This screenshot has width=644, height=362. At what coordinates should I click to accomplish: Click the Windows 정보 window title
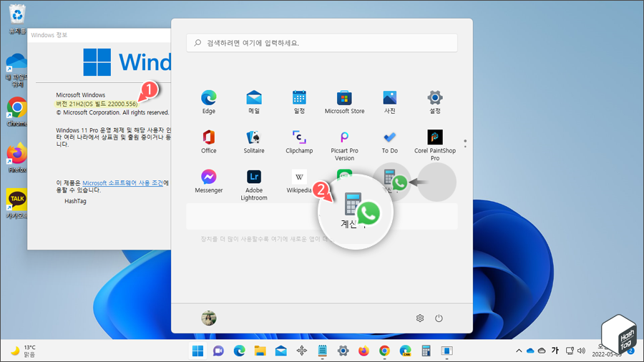(x=49, y=35)
